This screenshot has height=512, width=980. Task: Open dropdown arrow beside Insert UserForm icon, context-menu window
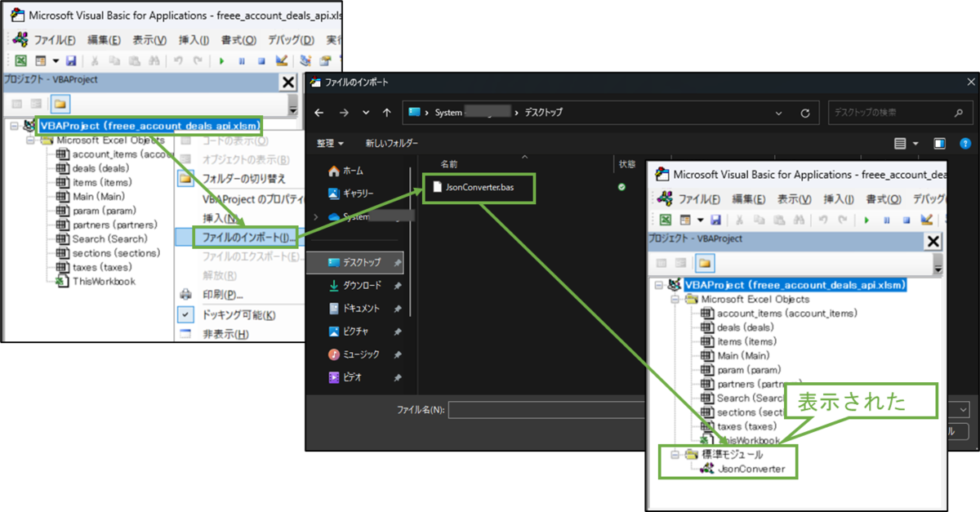click(56, 61)
